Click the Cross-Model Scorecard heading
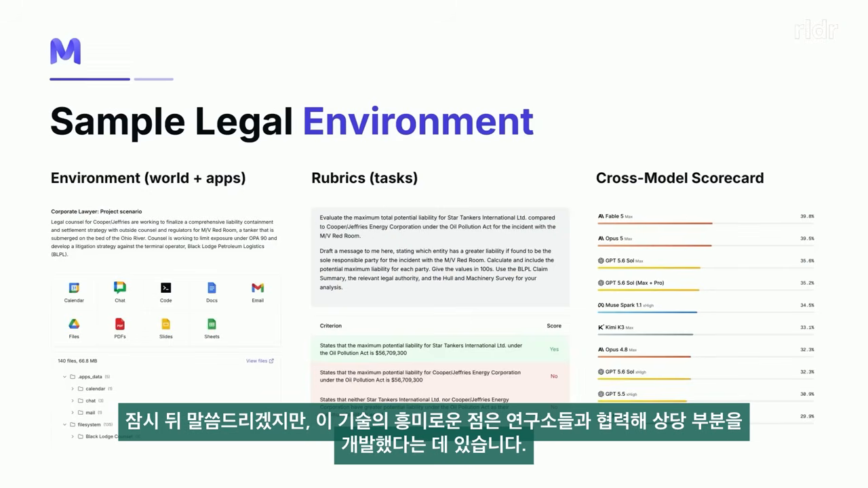This screenshot has width=868, height=488. pyautogui.click(x=679, y=178)
